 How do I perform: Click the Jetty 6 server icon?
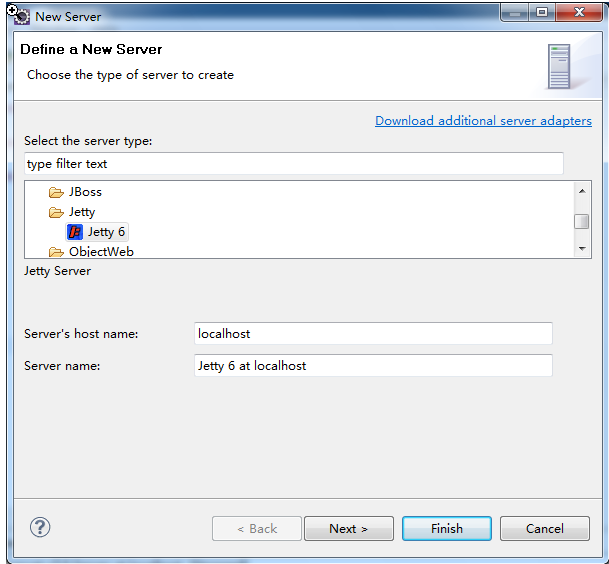[75, 232]
